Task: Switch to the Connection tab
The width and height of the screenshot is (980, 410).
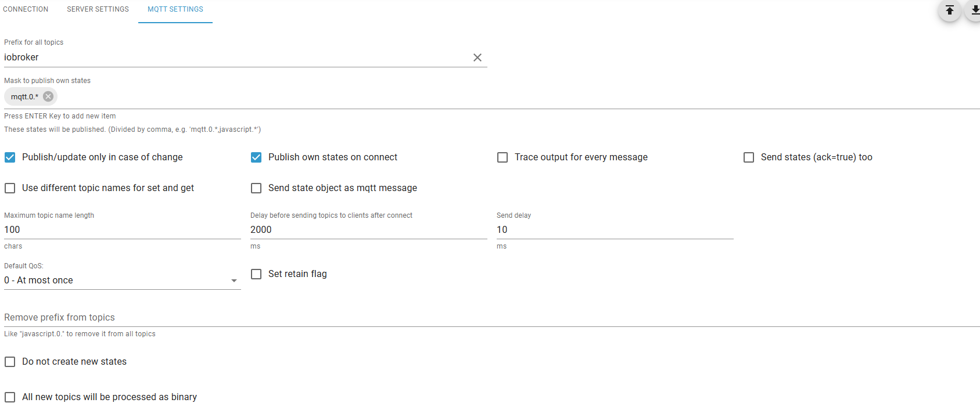Action: coord(26,9)
